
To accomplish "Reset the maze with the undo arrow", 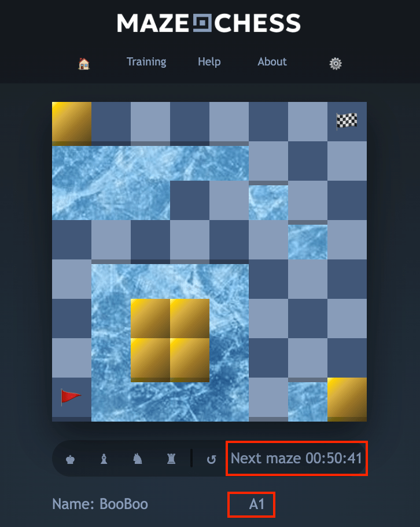I will point(211,459).
